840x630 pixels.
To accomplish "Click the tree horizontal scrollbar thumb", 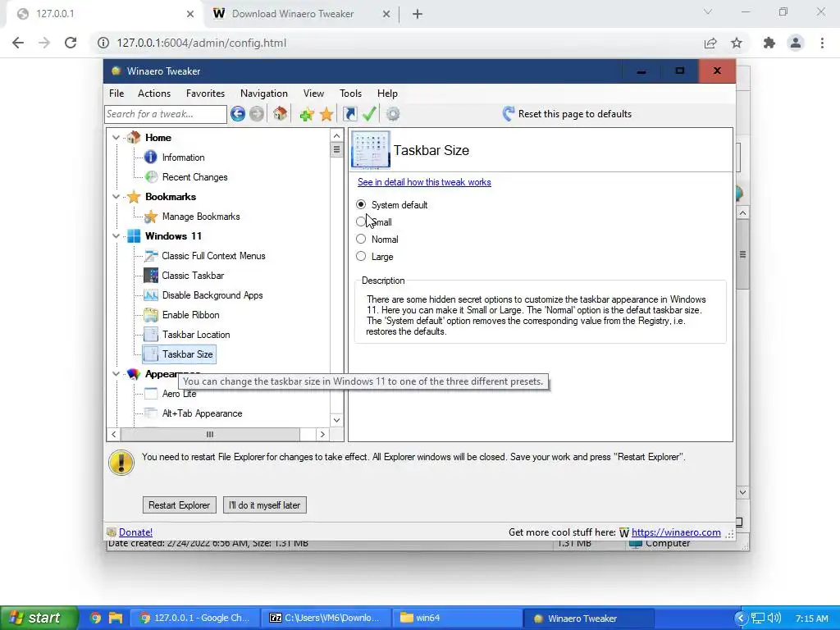I will click(210, 435).
